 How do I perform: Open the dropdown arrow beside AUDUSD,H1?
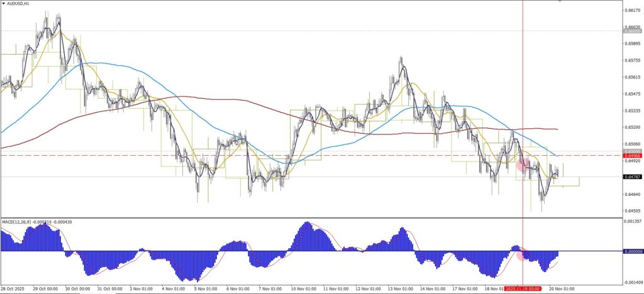(3, 3)
